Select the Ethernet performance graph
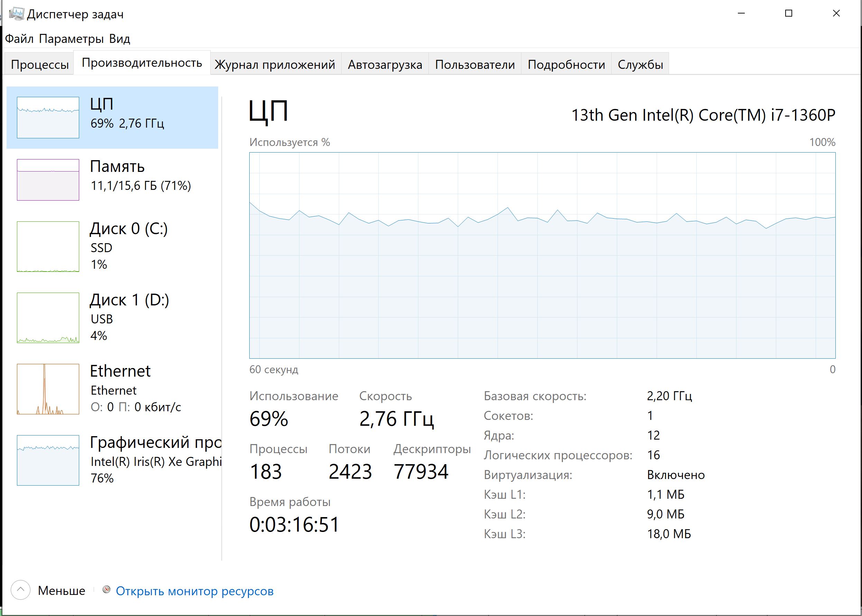 (48, 389)
